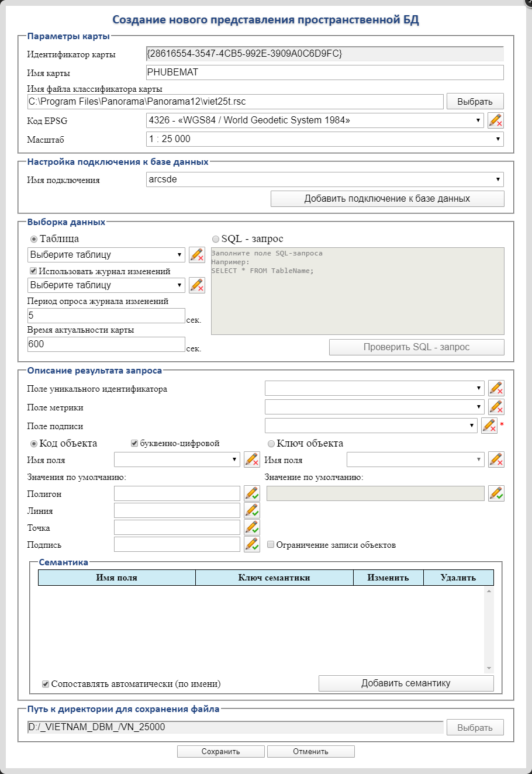Click the pencil icon next to Код EPSG
The height and width of the screenshot is (774, 532).
[496, 120]
